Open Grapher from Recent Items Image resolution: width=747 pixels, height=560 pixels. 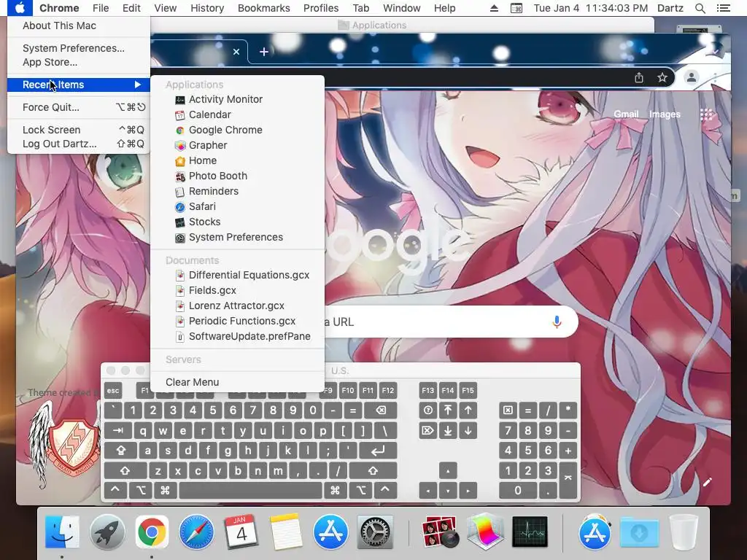tap(237, 145)
